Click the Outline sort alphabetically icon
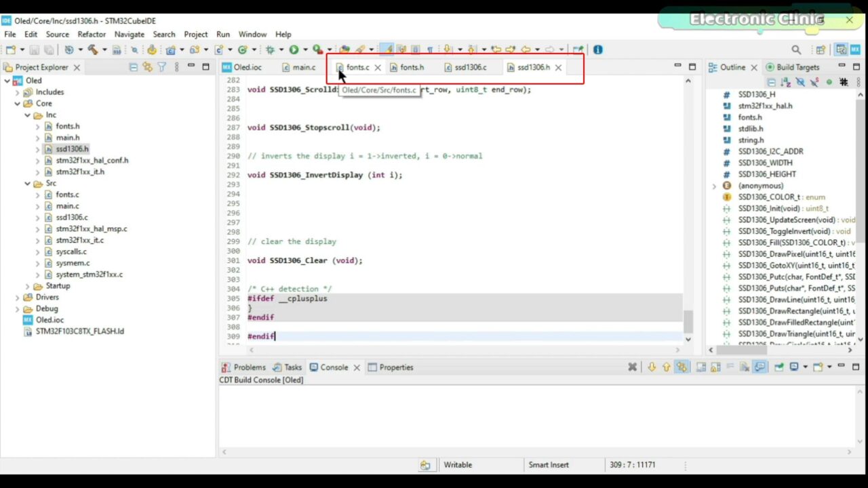868x488 pixels. [x=785, y=82]
